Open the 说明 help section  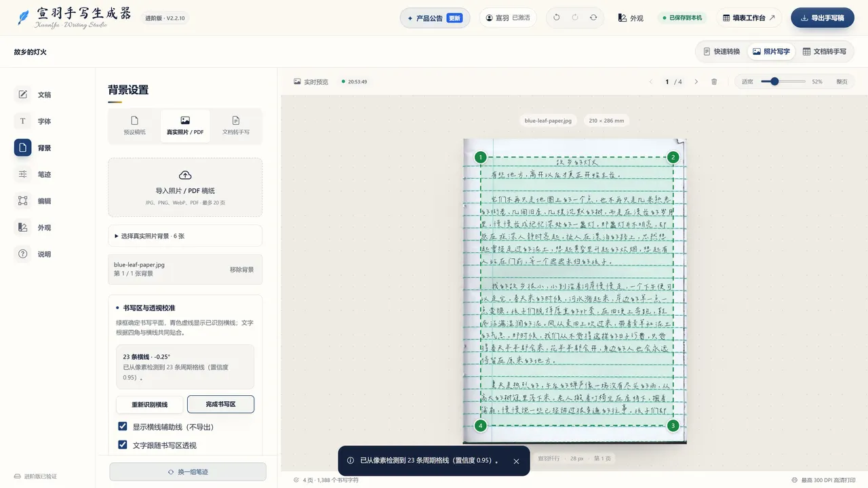click(33, 254)
